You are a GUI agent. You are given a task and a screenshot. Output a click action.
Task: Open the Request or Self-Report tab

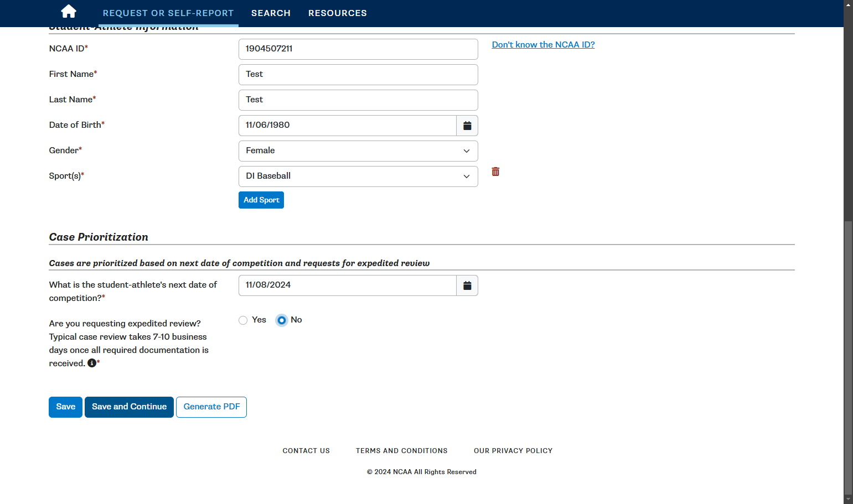click(168, 13)
